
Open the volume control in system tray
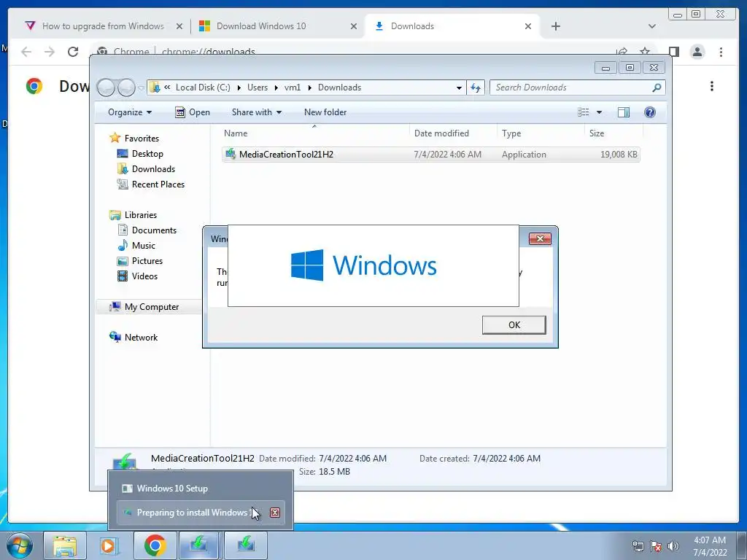coord(673,546)
